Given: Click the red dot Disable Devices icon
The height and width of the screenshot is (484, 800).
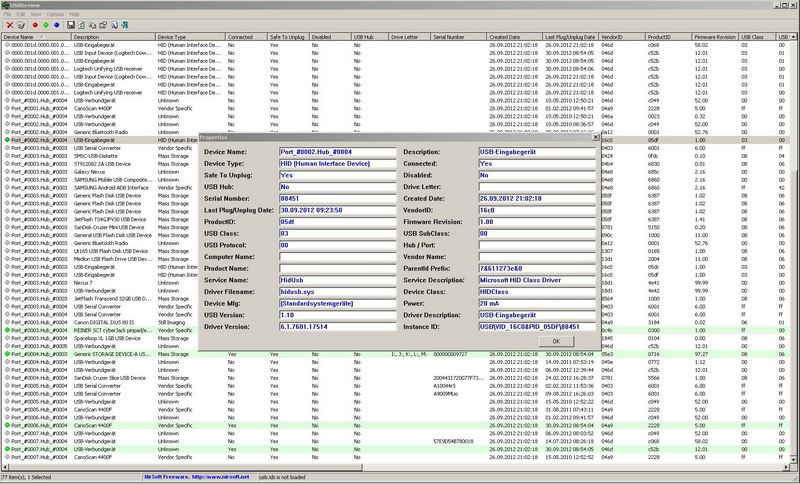Looking at the screenshot, I should pos(35,25).
